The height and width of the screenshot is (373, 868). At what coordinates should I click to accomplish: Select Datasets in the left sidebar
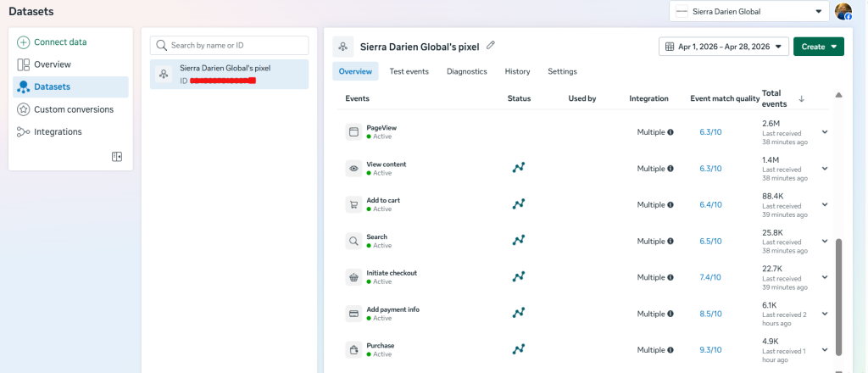(x=70, y=86)
